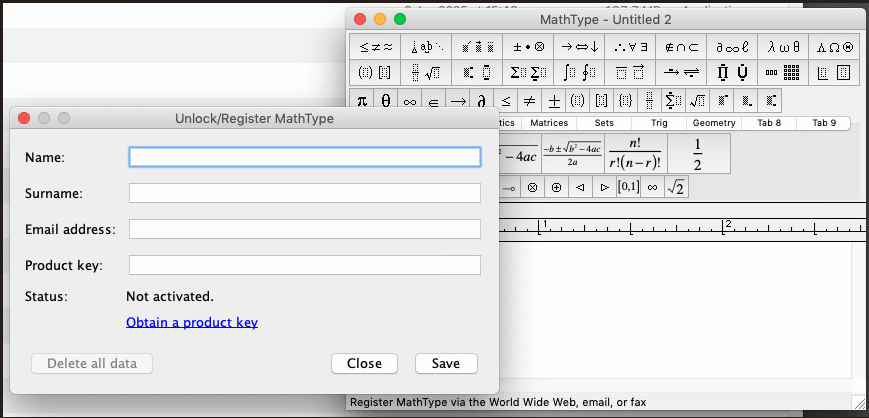Insert summation template from small bar
This screenshot has width=869, height=418.
coord(673,101)
